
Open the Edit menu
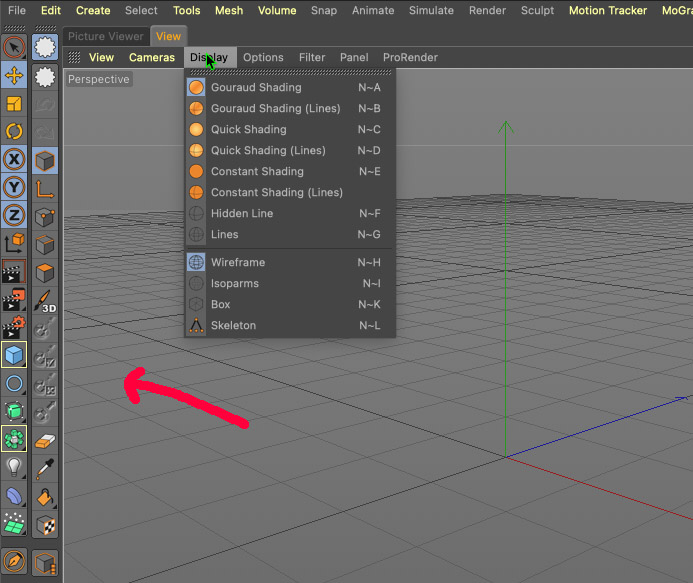[51, 10]
